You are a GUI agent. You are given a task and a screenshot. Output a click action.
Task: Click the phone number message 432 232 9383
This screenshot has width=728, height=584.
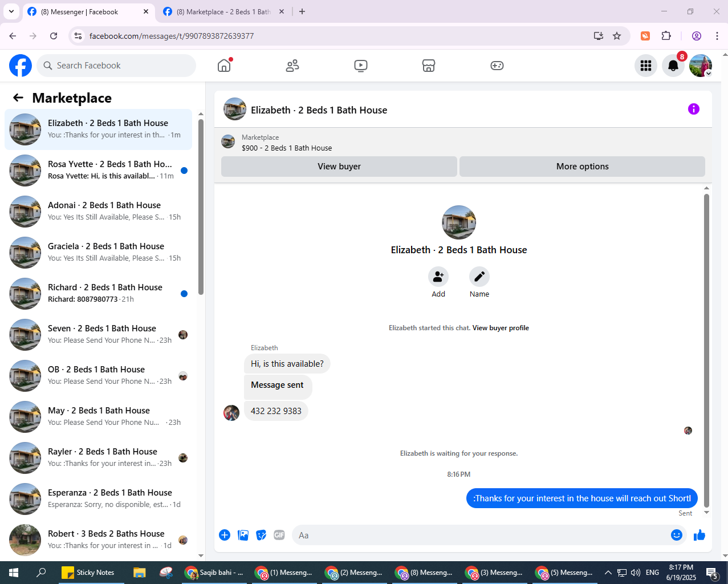(276, 411)
